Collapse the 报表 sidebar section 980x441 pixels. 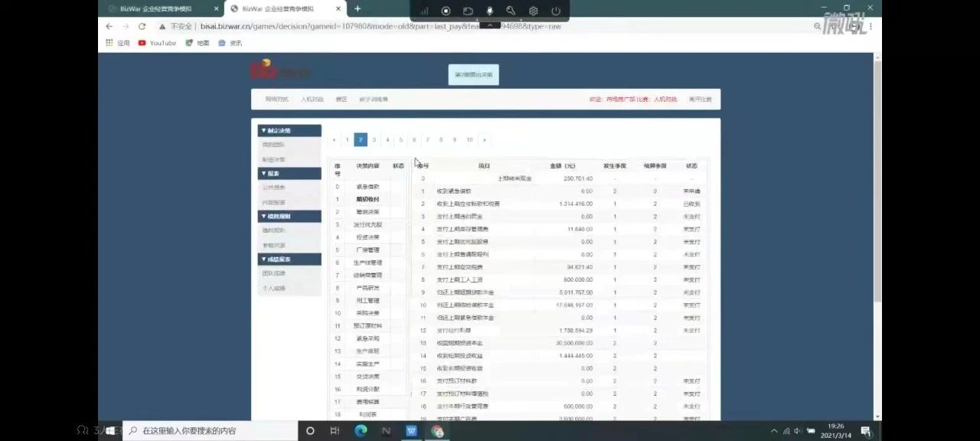point(289,173)
